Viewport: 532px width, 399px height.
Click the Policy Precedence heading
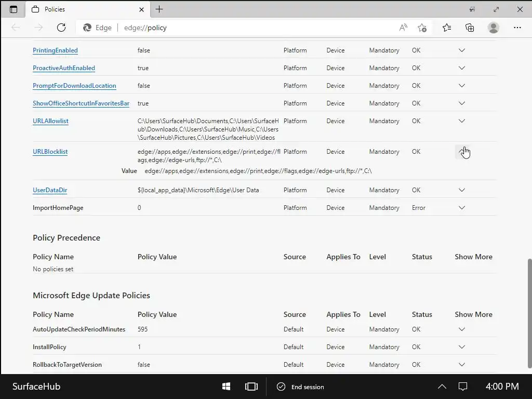tap(66, 237)
